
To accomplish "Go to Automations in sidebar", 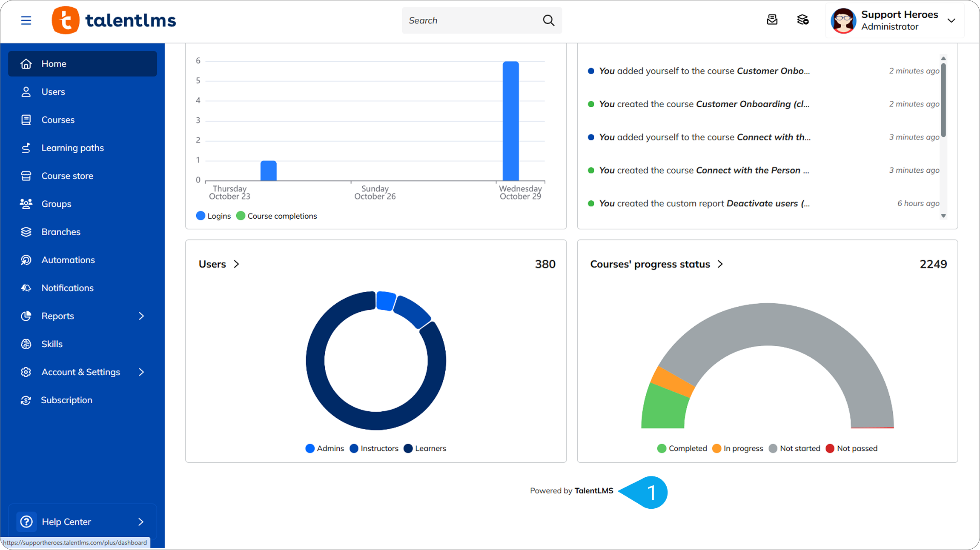I will click(x=68, y=260).
